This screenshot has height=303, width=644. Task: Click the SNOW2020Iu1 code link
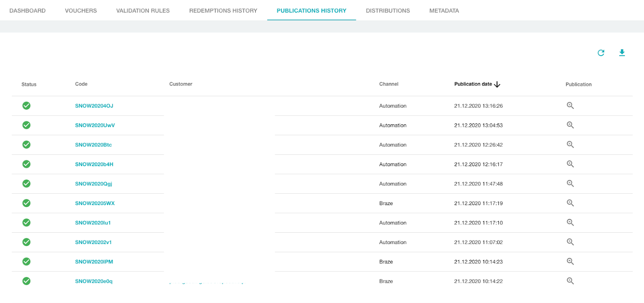click(93, 223)
